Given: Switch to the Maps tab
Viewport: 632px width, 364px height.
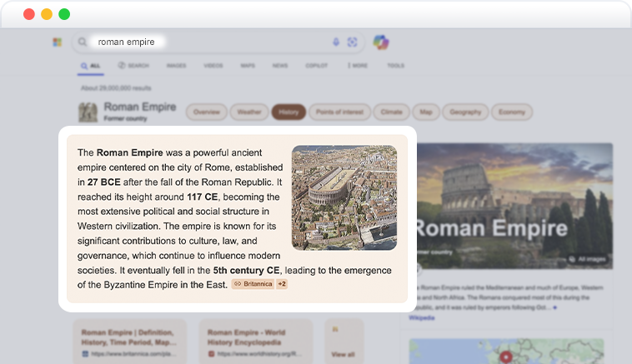Looking at the screenshot, I should coord(248,65).
